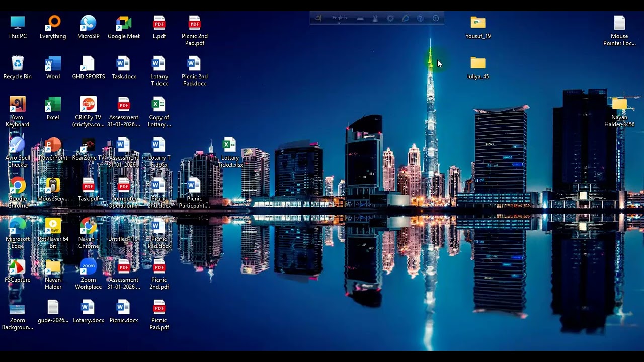Select the Computer Operation PDF file
644x362 pixels.
click(x=124, y=194)
